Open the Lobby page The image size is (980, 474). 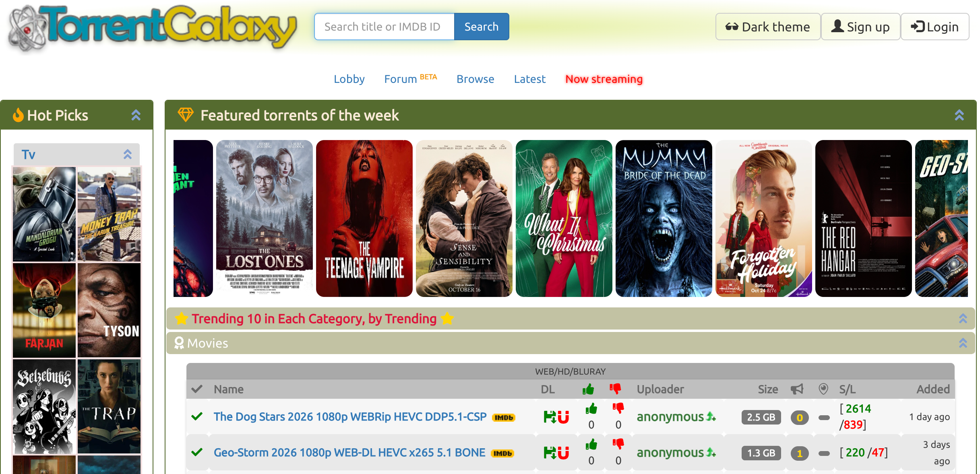click(x=349, y=79)
